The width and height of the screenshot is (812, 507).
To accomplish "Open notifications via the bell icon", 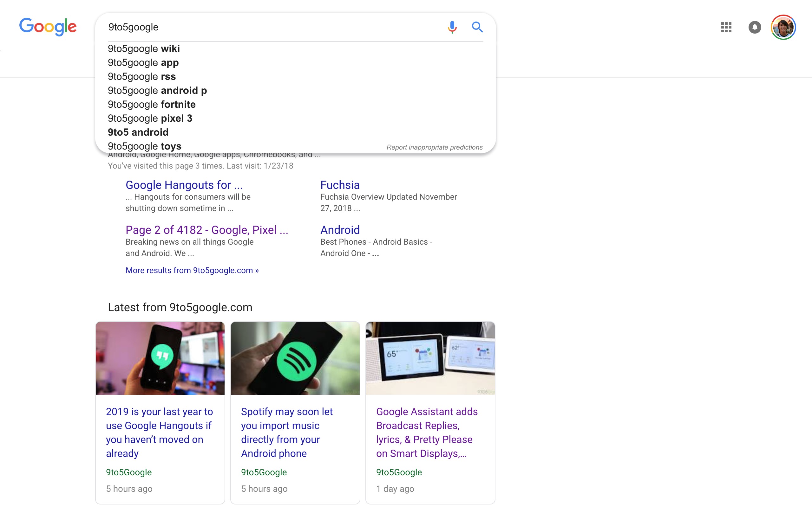I will (755, 27).
